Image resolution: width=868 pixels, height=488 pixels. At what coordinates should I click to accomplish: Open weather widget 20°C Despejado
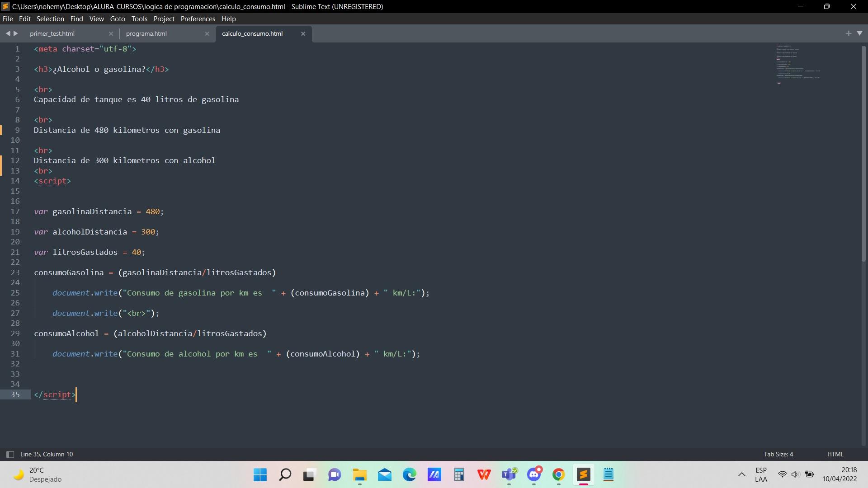point(37,474)
